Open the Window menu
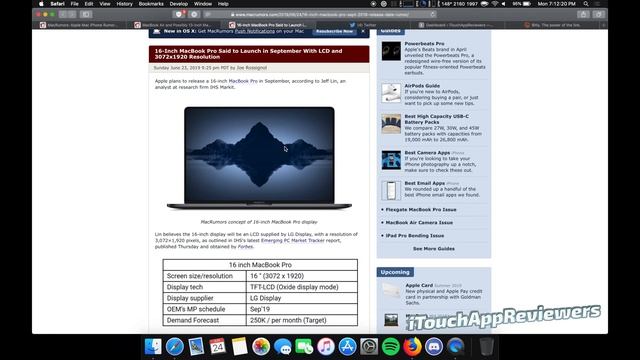The height and width of the screenshot is (360, 640). (x=202, y=4)
